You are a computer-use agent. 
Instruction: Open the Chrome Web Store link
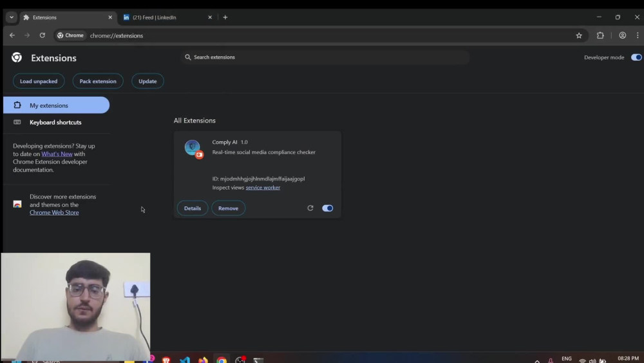(x=54, y=213)
